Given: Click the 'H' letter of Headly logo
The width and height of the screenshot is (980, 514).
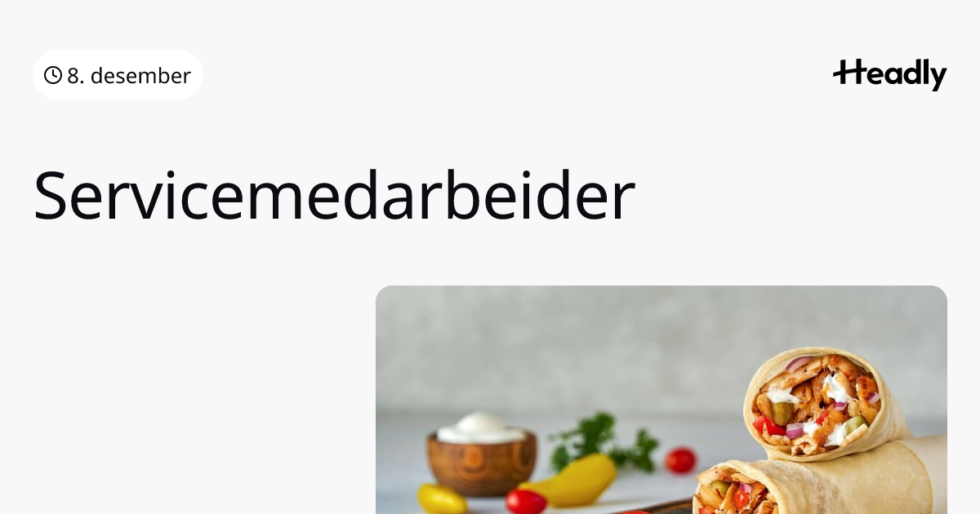Looking at the screenshot, I should coord(848,73).
